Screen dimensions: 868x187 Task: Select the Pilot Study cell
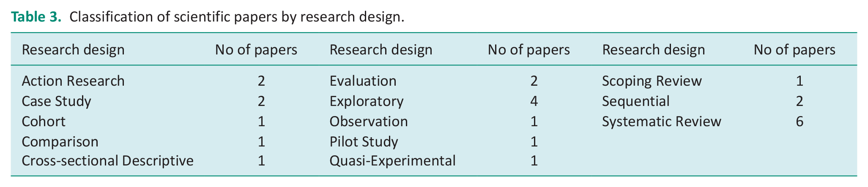point(364,141)
